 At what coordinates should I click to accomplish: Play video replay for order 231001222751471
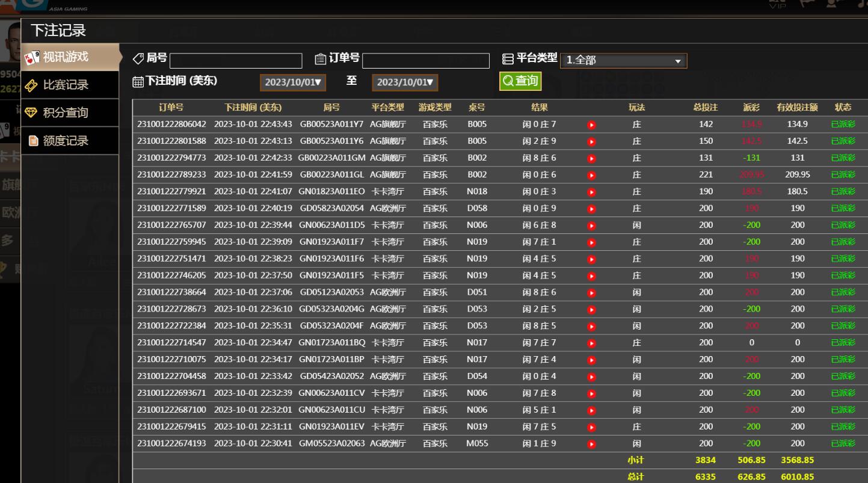[x=591, y=259]
